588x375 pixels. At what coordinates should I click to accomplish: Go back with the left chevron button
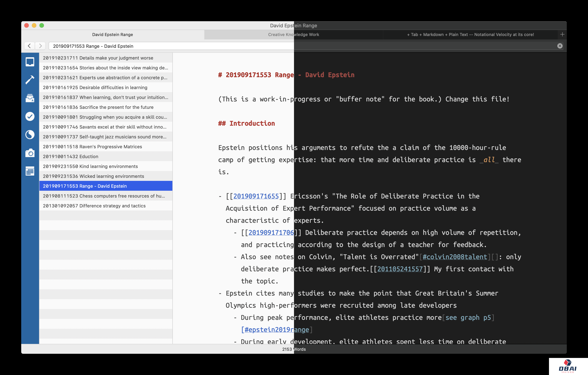(29, 46)
